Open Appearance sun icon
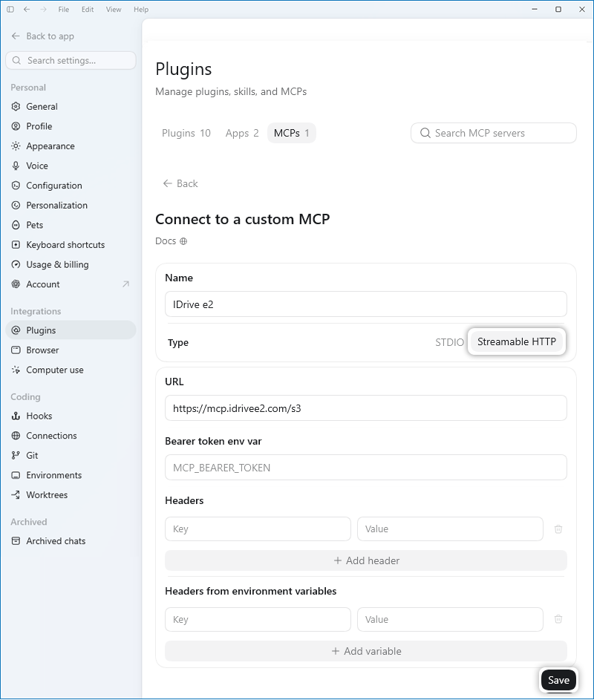This screenshot has width=594, height=700. 16,146
